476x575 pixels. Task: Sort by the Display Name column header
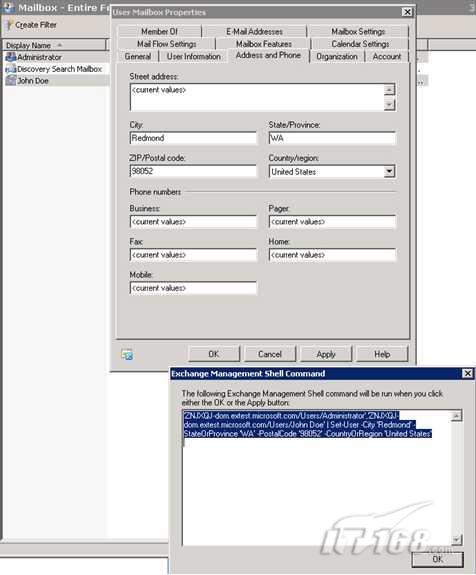coord(55,45)
